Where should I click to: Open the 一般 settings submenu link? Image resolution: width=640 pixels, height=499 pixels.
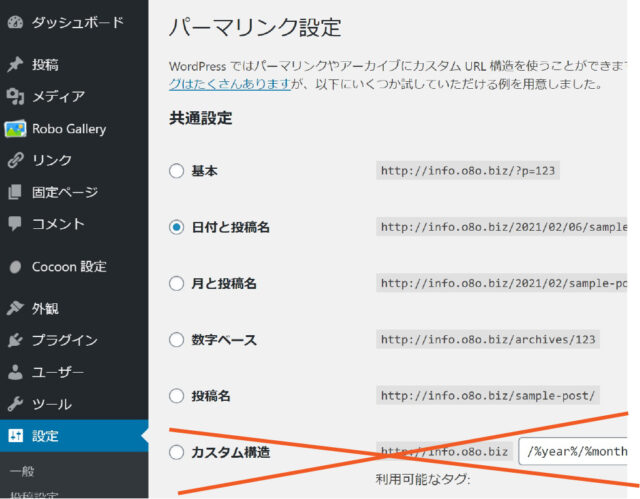20,471
